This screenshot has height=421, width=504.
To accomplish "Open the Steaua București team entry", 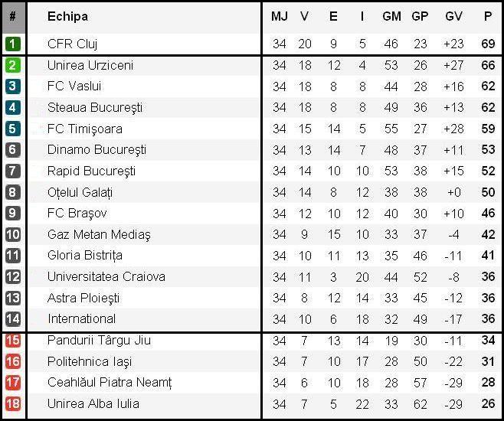I will pos(95,107).
